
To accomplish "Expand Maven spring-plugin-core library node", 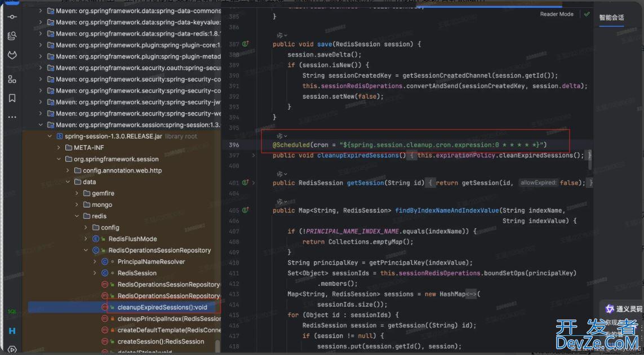I will pos(41,45).
